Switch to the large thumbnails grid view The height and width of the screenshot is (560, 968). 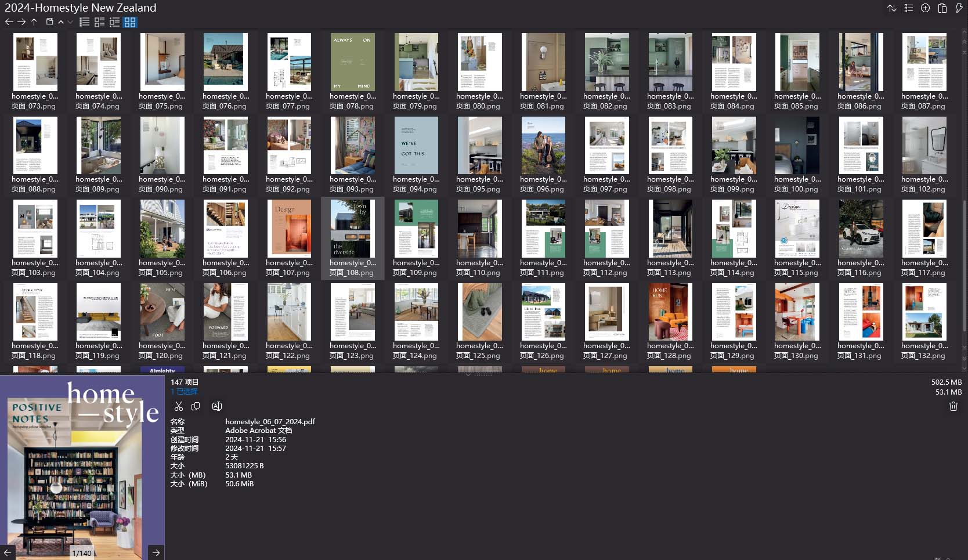130,22
